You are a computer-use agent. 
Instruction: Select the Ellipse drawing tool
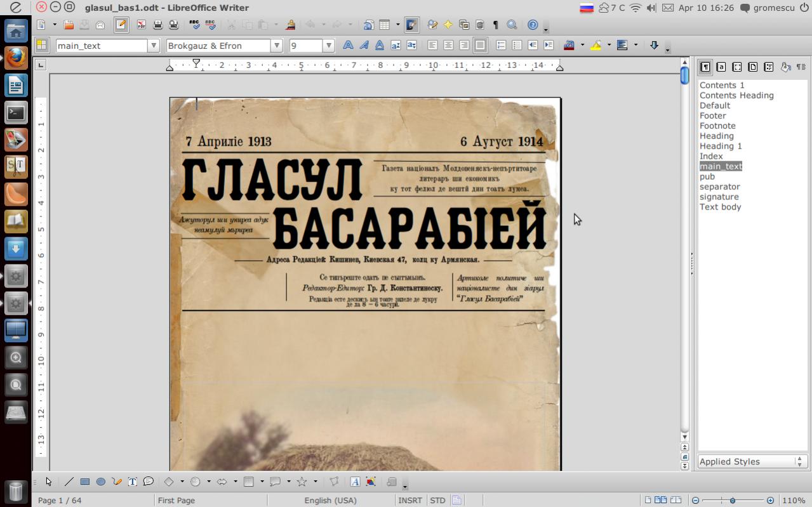coord(100,482)
